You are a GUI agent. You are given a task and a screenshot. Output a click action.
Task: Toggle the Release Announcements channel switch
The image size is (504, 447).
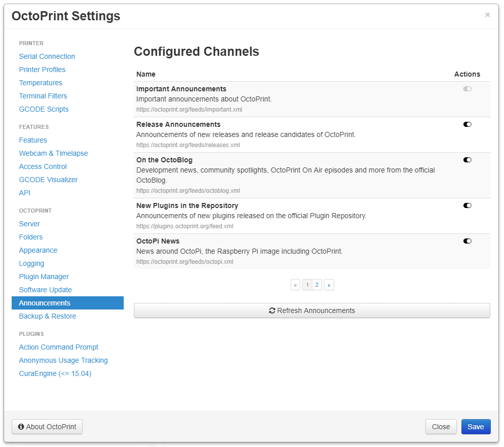(x=467, y=124)
